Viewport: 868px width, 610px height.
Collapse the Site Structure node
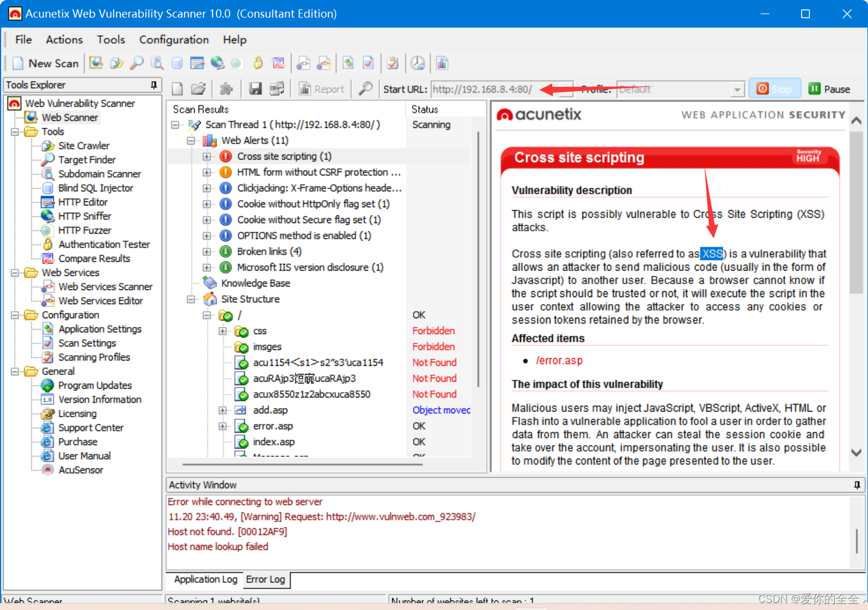point(191,299)
